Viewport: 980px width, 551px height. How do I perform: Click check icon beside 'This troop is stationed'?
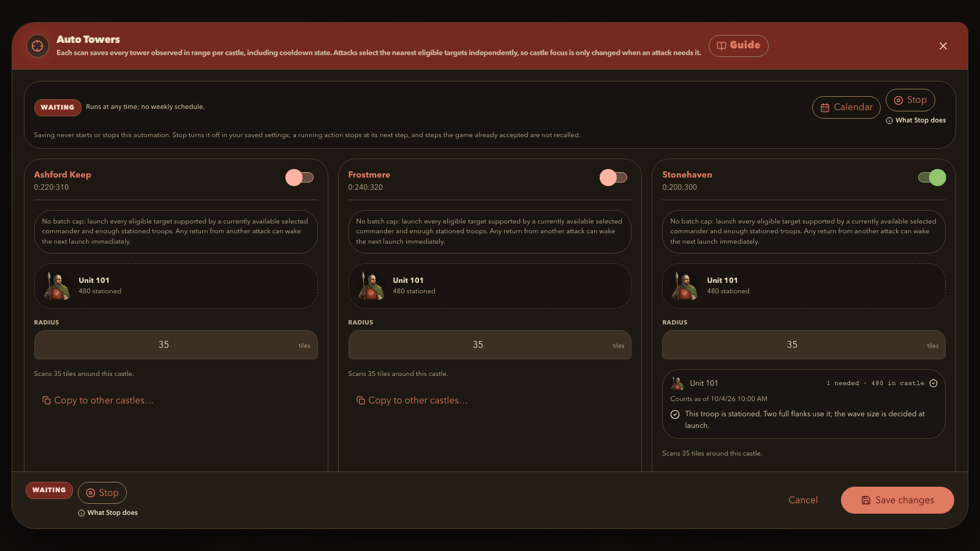(x=675, y=414)
